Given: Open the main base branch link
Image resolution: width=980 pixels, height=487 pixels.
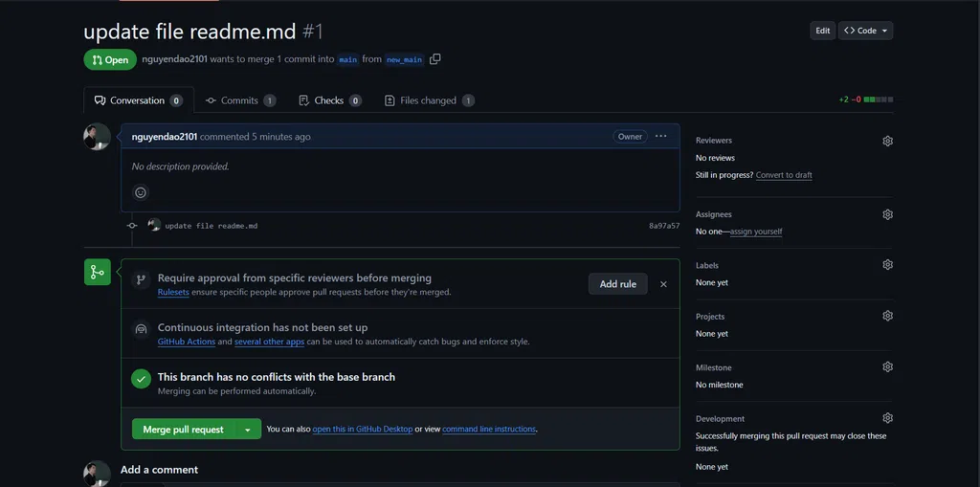Looking at the screenshot, I should pyautogui.click(x=348, y=60).
